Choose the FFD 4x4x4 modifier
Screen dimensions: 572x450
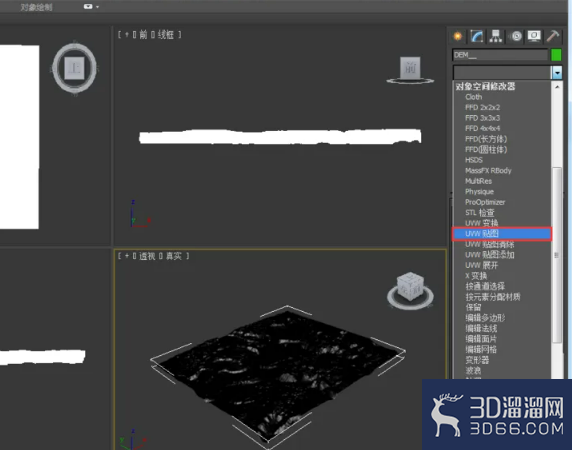482,129
